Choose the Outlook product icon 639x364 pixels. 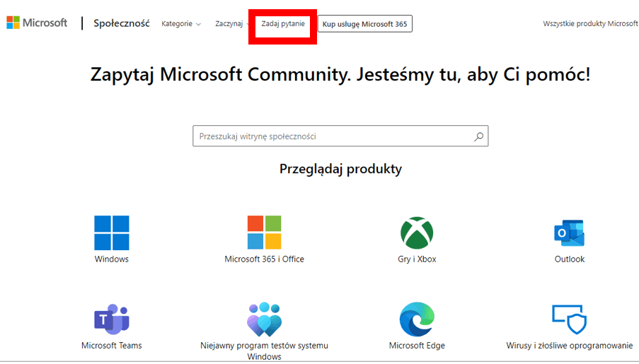click(x=570, y=233)
